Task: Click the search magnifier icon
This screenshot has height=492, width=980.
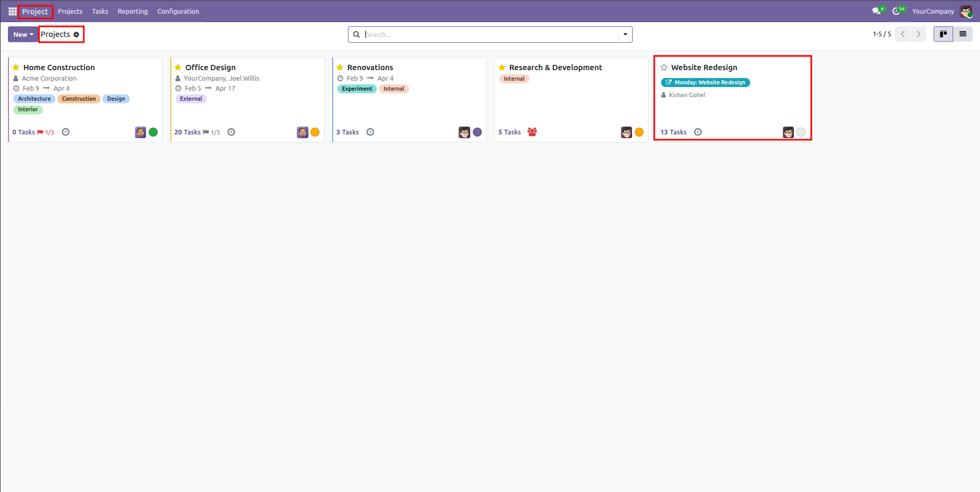Action: coord(356,34)
